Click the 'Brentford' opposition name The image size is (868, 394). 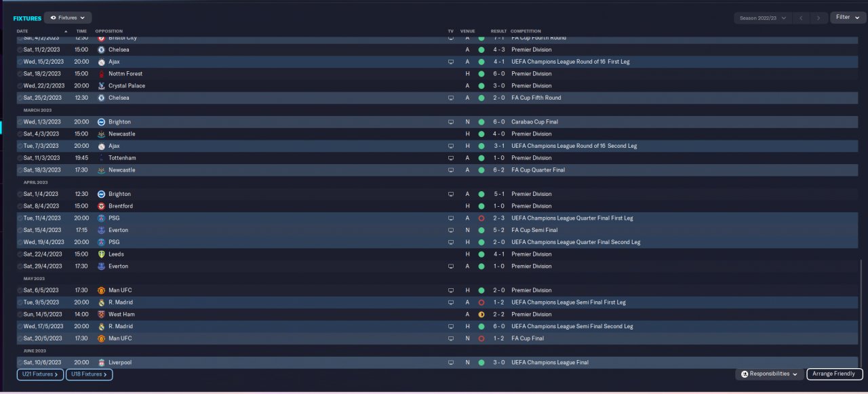121,206
